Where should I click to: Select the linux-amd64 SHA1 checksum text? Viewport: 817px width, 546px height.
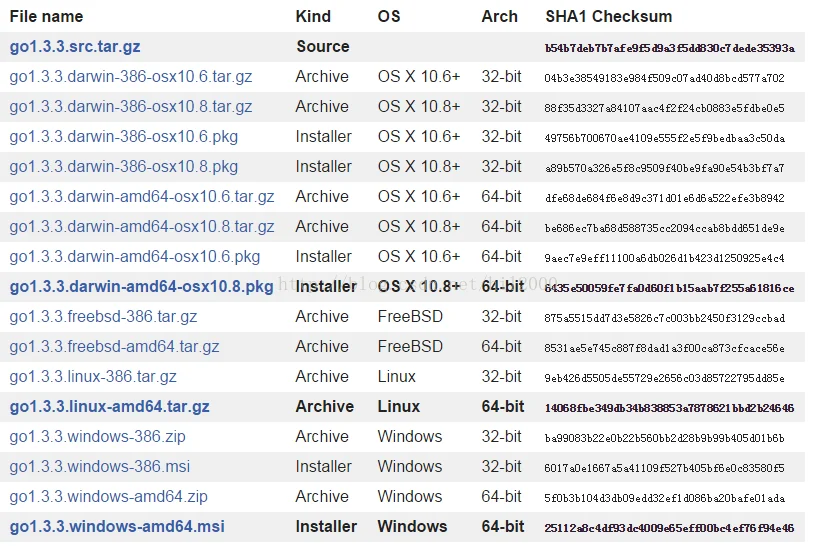(x=670, y=408)
